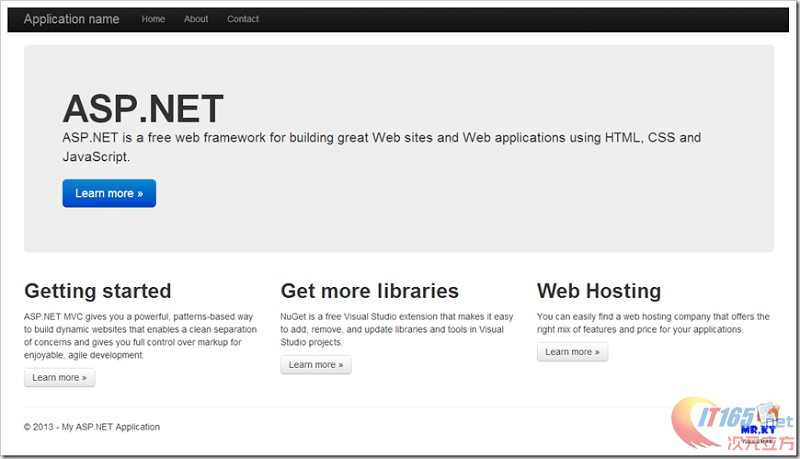Screen dimensions: 800x459
Task: Click the NuGet extension paragraph text
Action: [396, 329]
